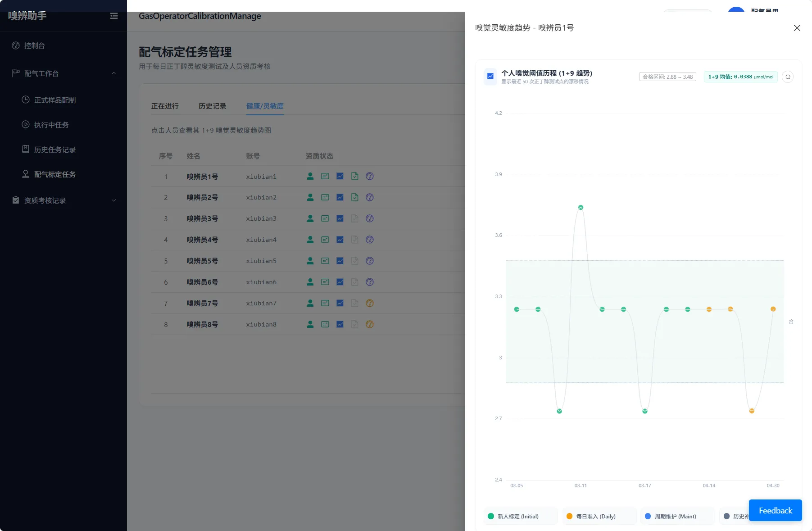
Task: Click the name 嗅辨员3号 in the table
Action: [202, 218]
